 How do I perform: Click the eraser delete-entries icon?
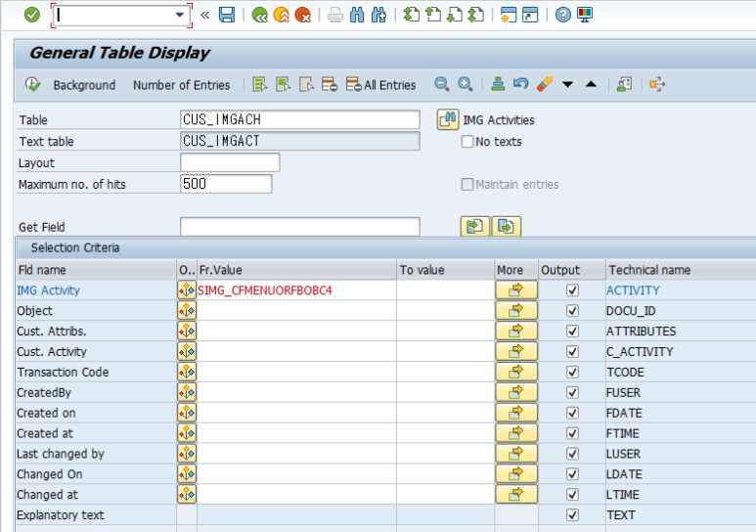[545, 84]
